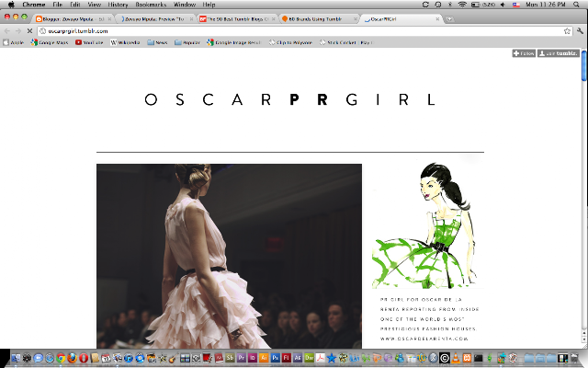This screenshot has width=588, height=368.
Task: Switch to the Zovuyo Mputa: Preview tab
Action: pyautogui.click(x=155, y=19)
